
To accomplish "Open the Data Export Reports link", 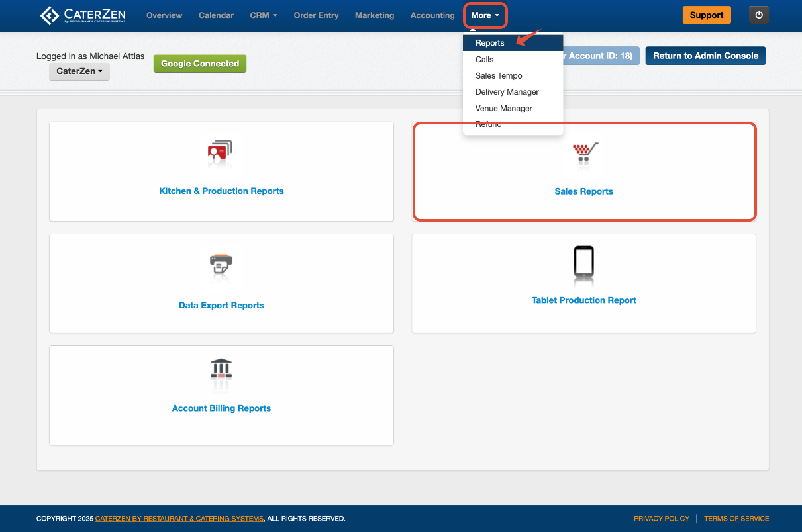I will 221,306.
